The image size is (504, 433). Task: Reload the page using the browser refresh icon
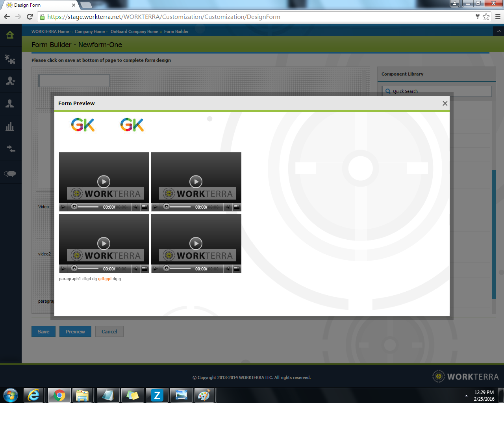30,17
